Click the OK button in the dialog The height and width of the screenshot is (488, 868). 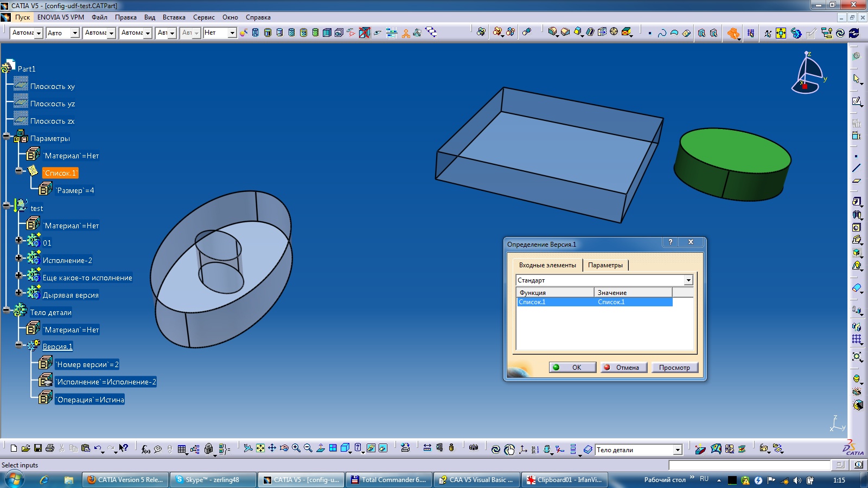coord(572,367)
